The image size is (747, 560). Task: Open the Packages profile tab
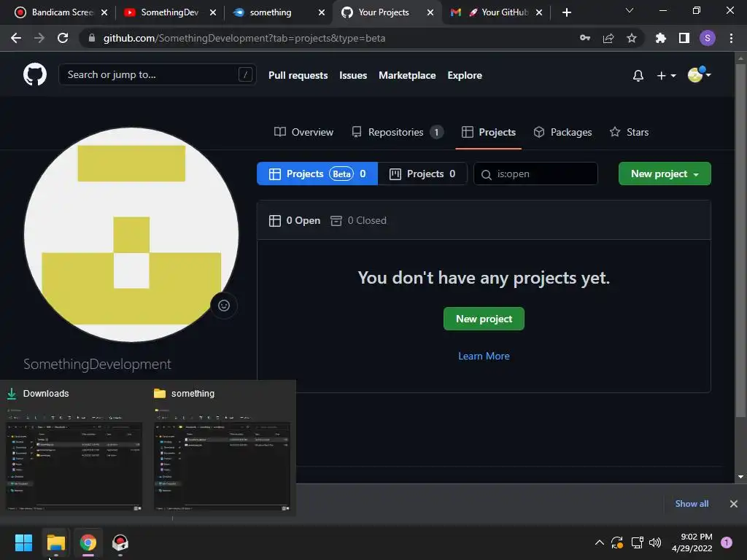562,132
